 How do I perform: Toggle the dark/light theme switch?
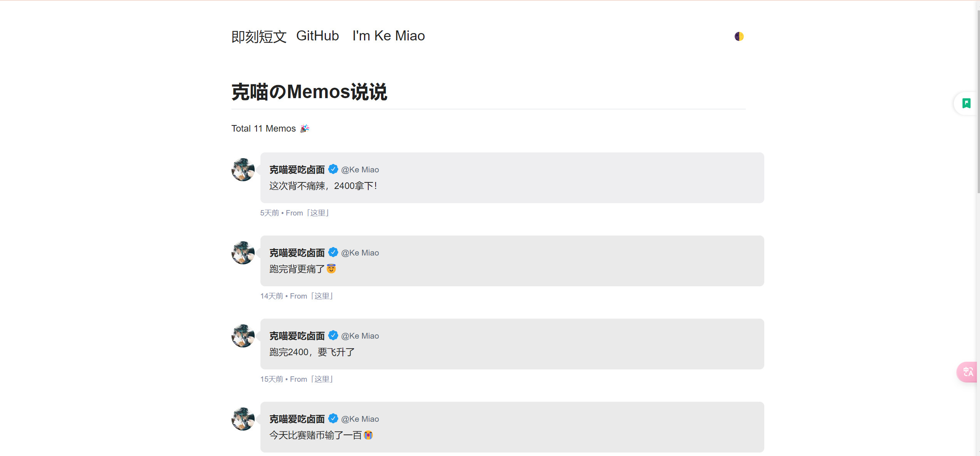pyautogui.click(x=739, y=37)
